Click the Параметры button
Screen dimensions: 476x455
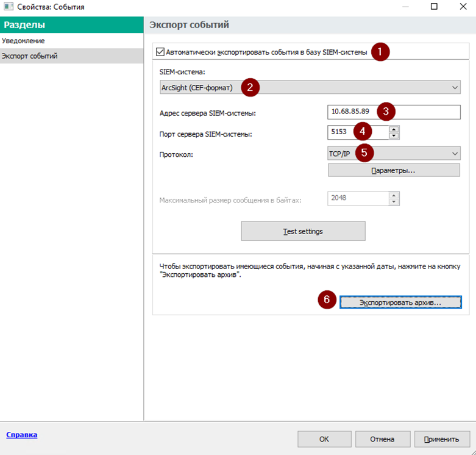click(x=394, y=170)
